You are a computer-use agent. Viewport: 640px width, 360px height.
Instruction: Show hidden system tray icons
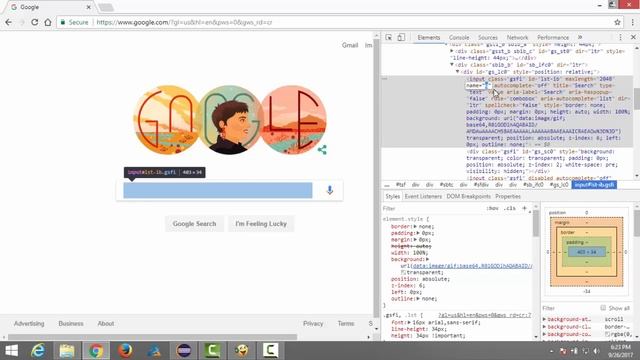(x=552, y=351)
